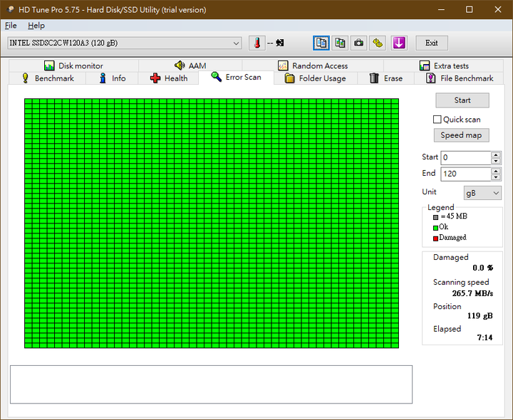Switch to the AAM tab
Viewport: 513px width, 420px height.
pos(190,65)
